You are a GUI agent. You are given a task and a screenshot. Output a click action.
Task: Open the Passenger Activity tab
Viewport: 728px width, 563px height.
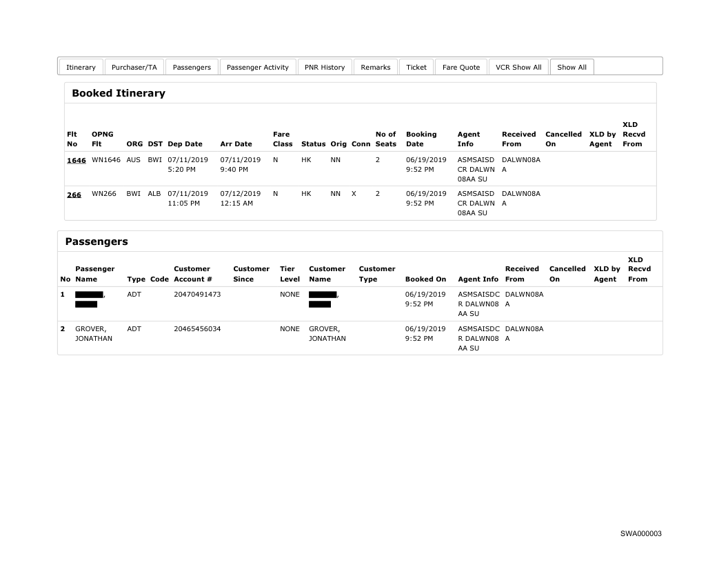coord(257,67)
